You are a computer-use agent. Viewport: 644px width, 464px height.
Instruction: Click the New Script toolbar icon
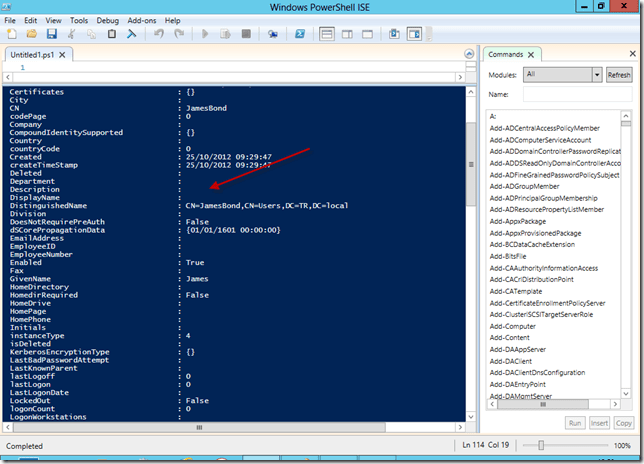pyautogui.click(x=12, y=34)
